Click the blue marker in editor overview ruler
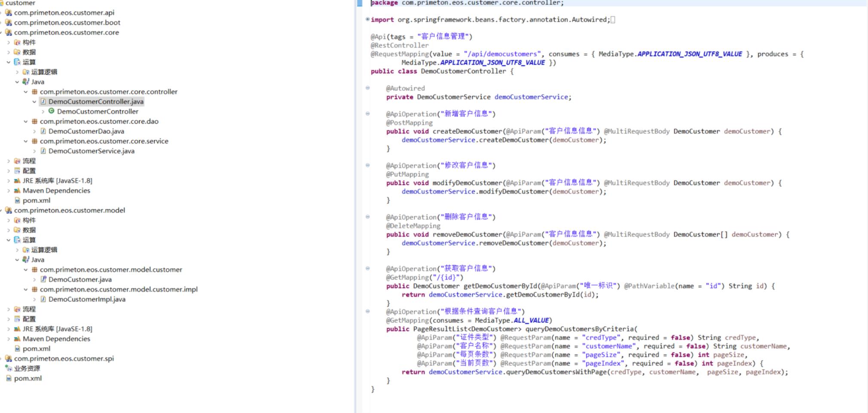This screenshot has height=413, width=868. click(360, 3)
